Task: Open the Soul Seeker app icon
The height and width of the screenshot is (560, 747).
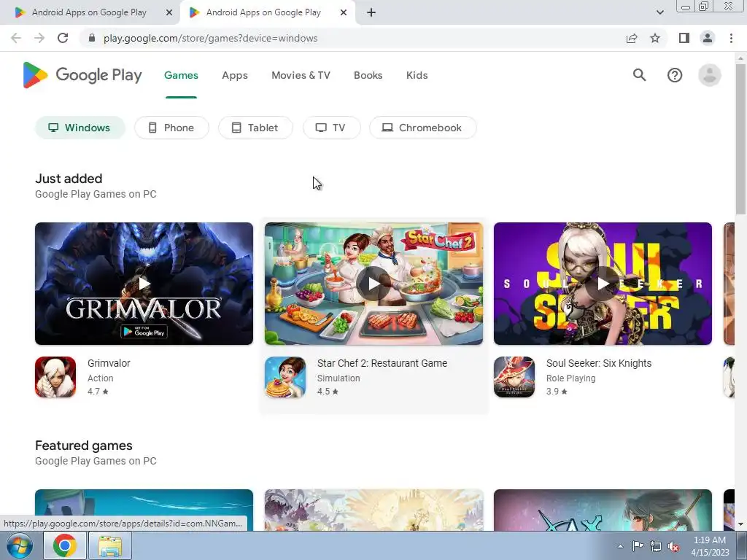Action: click(x=514, y=377)
